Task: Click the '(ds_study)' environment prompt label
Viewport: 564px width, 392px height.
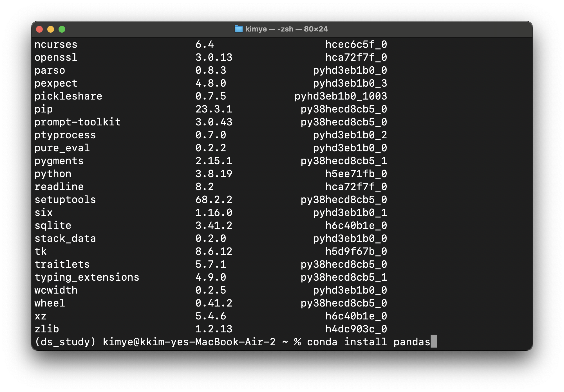Action: pyautogui.click(x=65, y=342)
